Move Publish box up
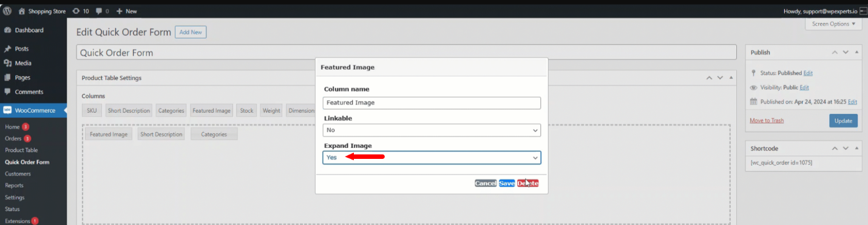The image size is (868, 225). [x=835, y=53]
